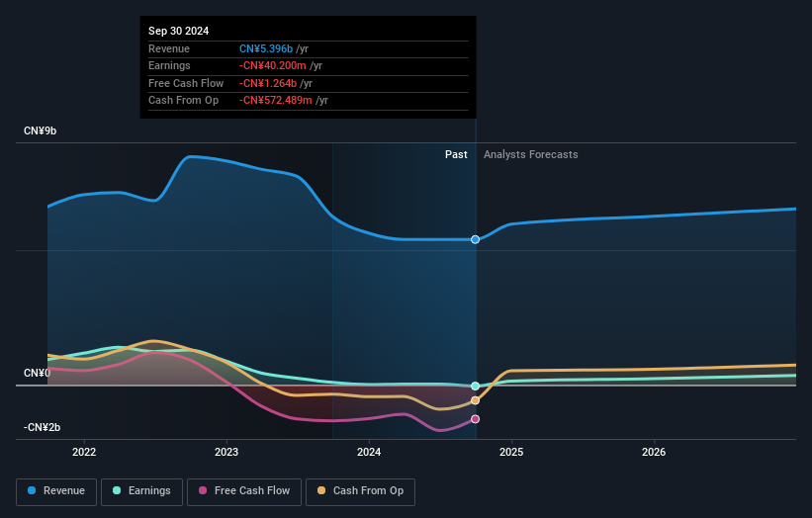Toggle the Cash From Op legend button
This screenshot has width=812, height=518.
[360, 491]
